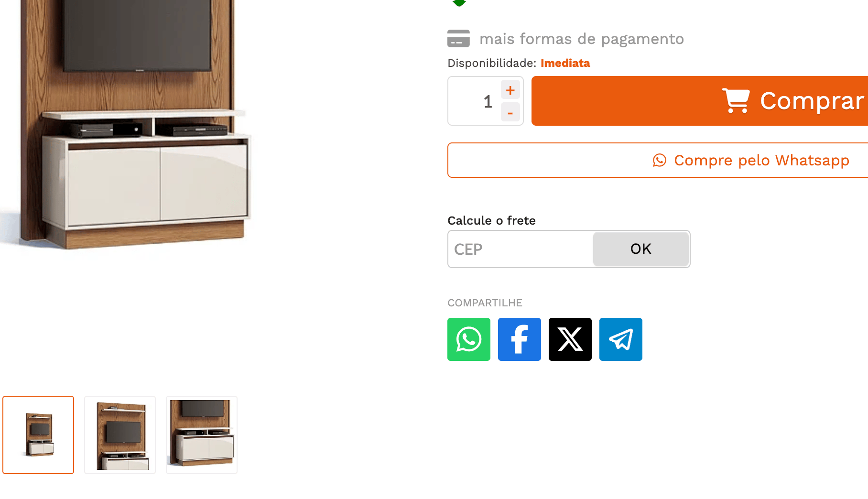Image resolution: width=868 pixels, height=499 pixels.
Task: Increase quantity with plus button
Action: (x=510, y=90)
